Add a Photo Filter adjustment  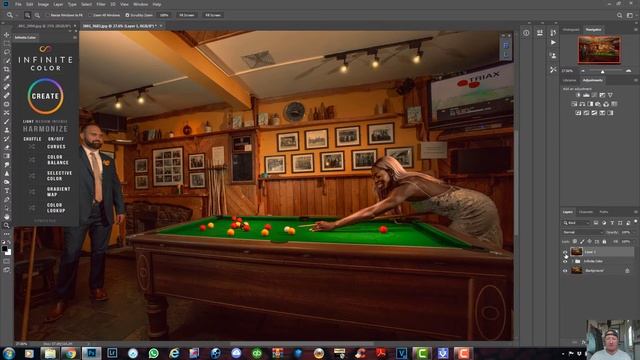coord(598,104)
